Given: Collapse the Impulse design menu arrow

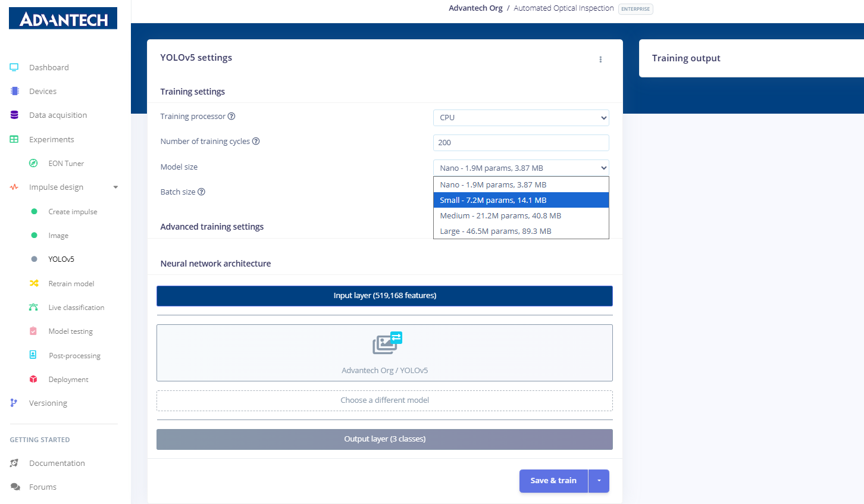Looking at the screenshot, I should (115, 187).
